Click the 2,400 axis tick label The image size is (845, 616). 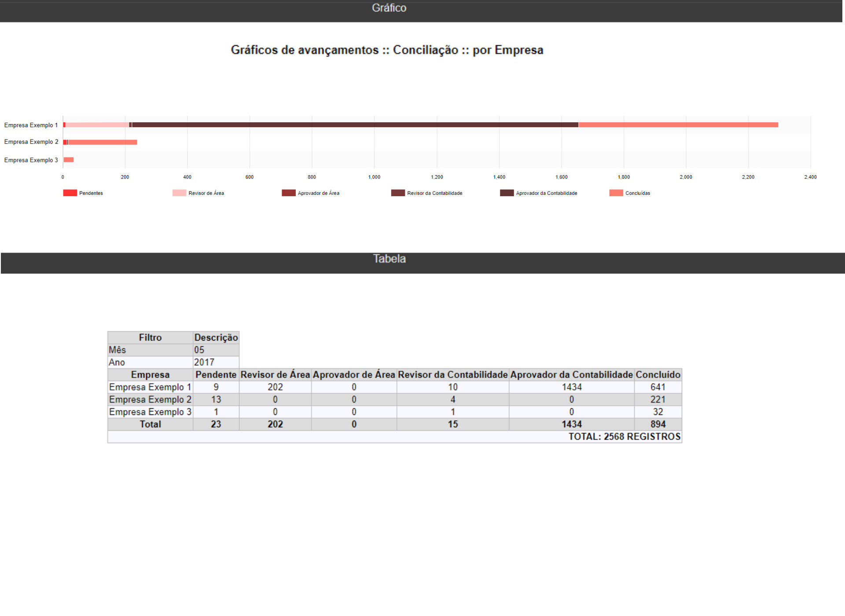pos(810,177)
